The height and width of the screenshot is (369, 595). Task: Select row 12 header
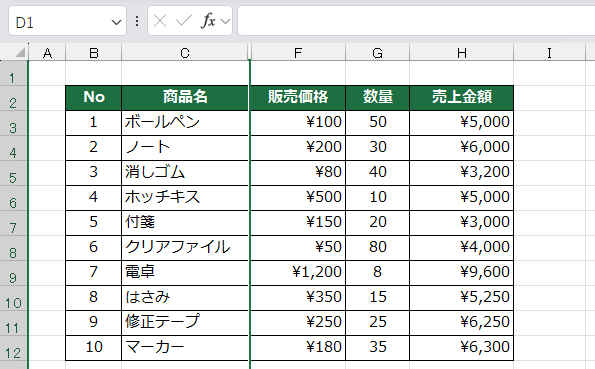pos(13,348)
